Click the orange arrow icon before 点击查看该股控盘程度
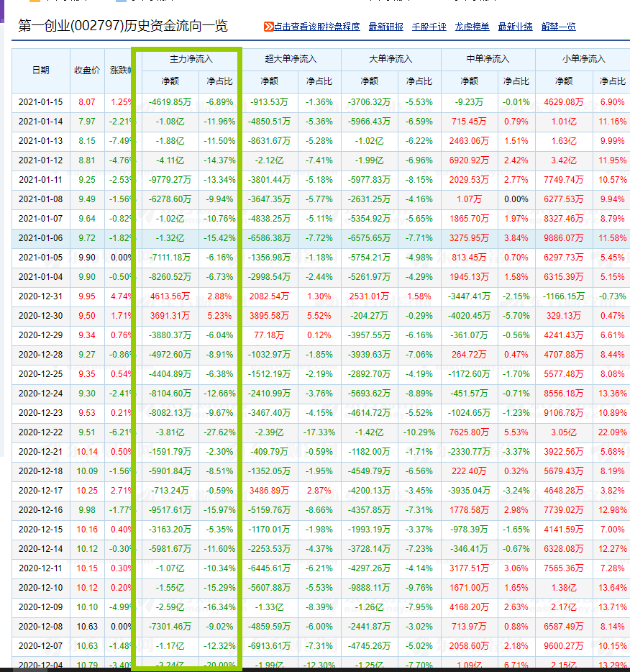Image resolution: width=630 pixels, height=672 pixels. click(268, 27)
